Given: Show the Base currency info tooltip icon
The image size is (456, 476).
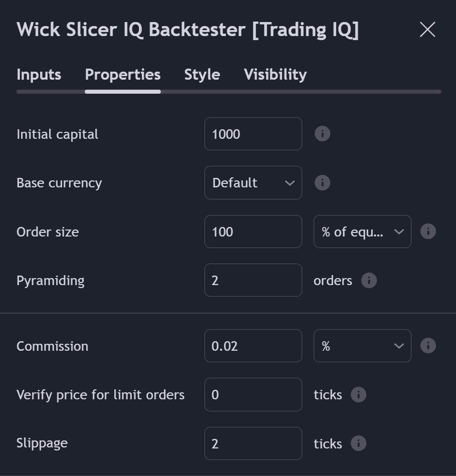Looking at the screenshot, I should pos(322,183).
